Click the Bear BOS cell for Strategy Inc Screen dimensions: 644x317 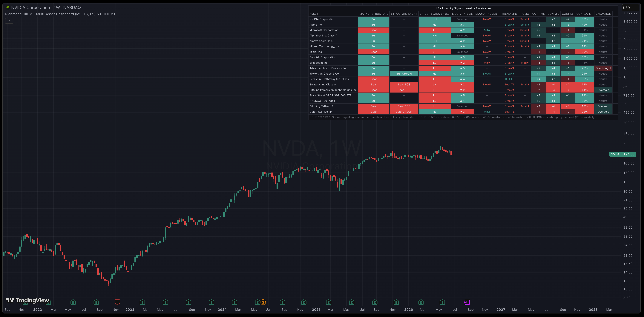404,84
